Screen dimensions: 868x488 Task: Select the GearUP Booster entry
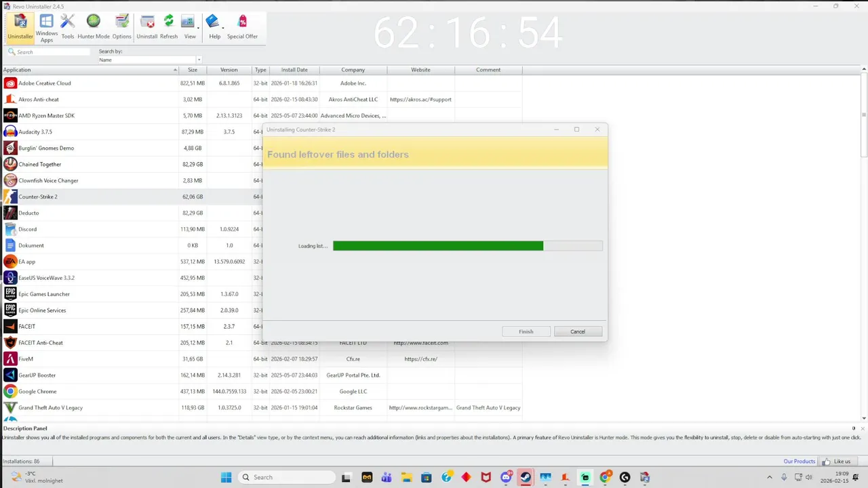262,375
